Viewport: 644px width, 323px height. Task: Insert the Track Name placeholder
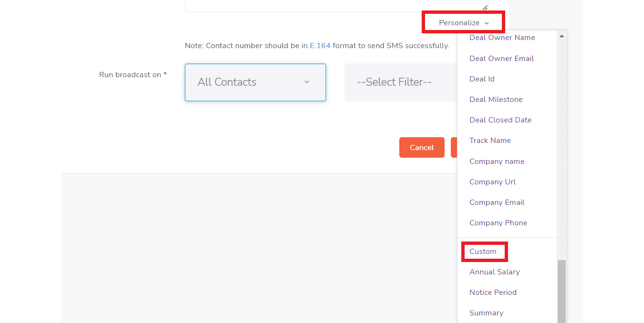coord(490,140)
